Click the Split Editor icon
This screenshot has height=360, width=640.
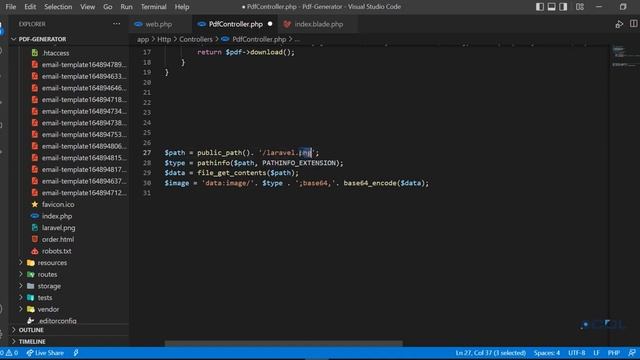click(x=633, y=24)
